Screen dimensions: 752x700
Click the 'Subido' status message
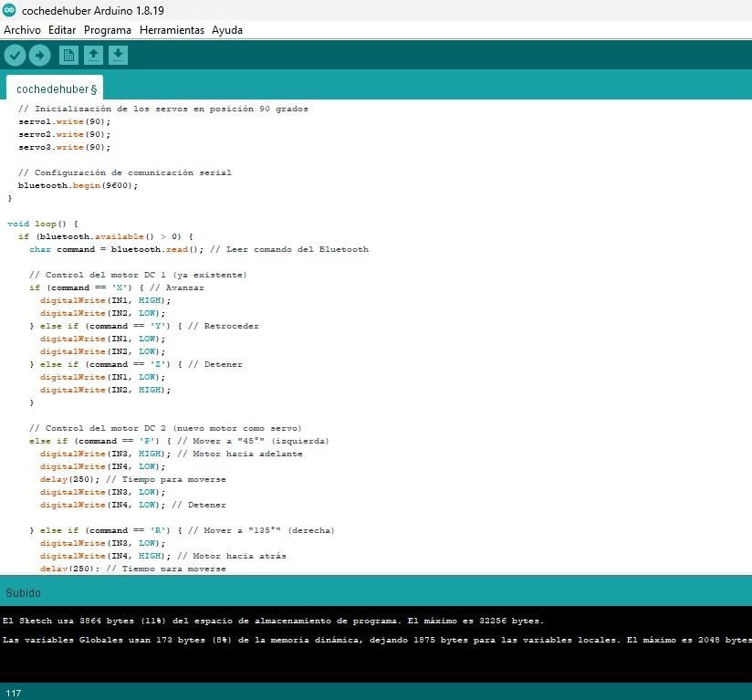(23, 593)
